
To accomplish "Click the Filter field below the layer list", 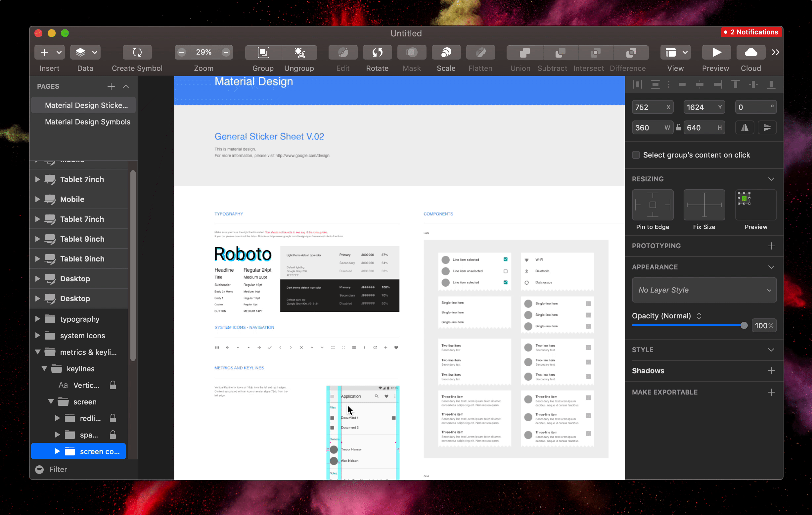I will tap(58, 469).
